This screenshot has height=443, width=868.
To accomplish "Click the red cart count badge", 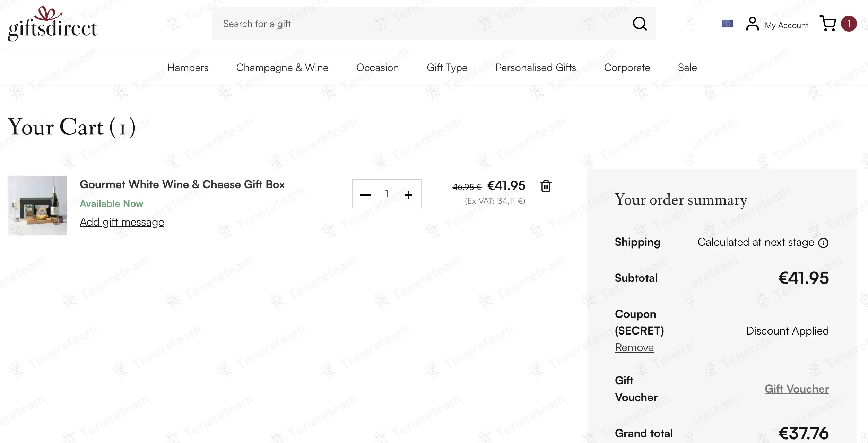I will coord(849,24).
